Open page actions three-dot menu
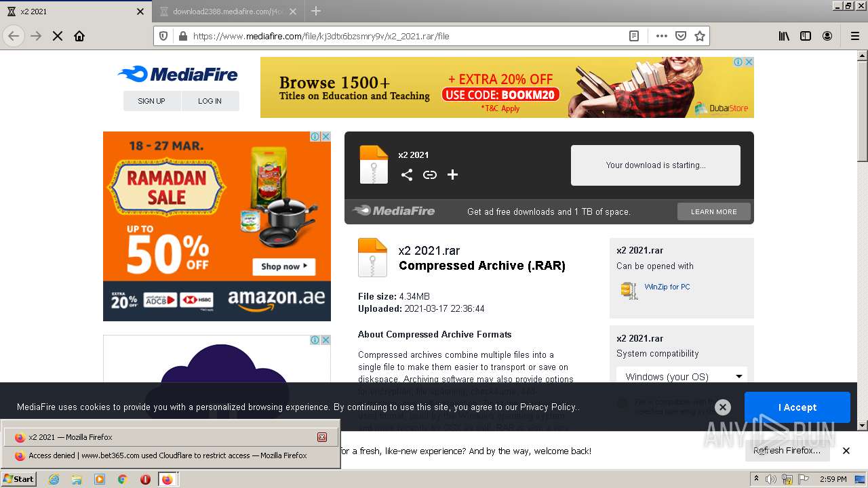The width and height of the screenshot is (868, 488). tap(662, 36)
